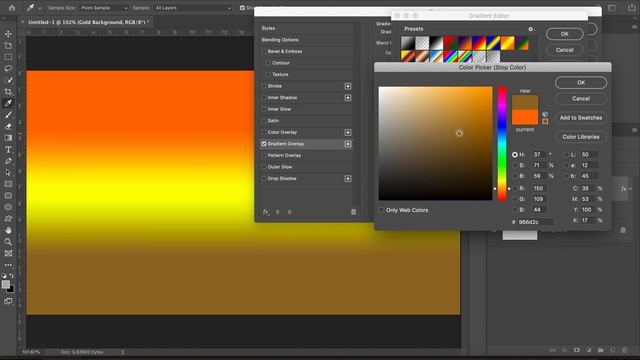Screen dimensions: 640x360
Task: Collapse the layer fx effects chevron
Action: [x=631, y=188]
